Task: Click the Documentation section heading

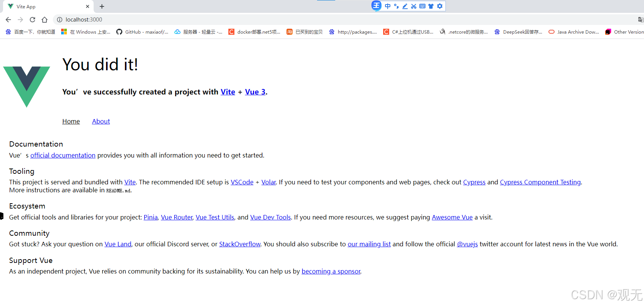Action: pos(36,144)
